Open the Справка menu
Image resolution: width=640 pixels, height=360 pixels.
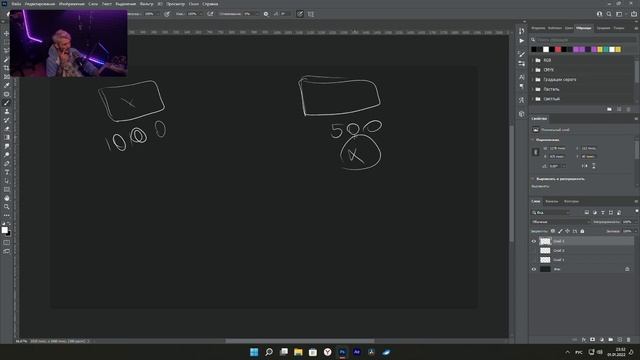click(210, 4)
